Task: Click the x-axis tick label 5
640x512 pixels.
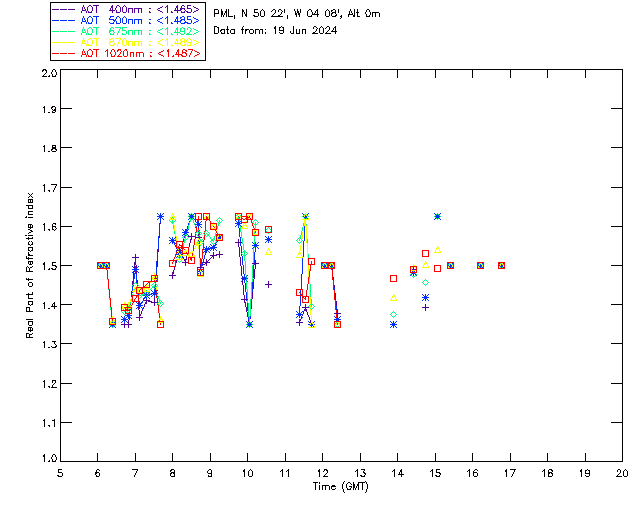Action: [x=60, y=473]
